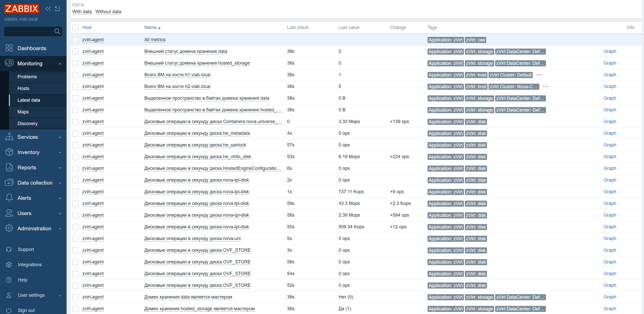Click the Reports icon
644x314 pixels.
tap(9, 167)
